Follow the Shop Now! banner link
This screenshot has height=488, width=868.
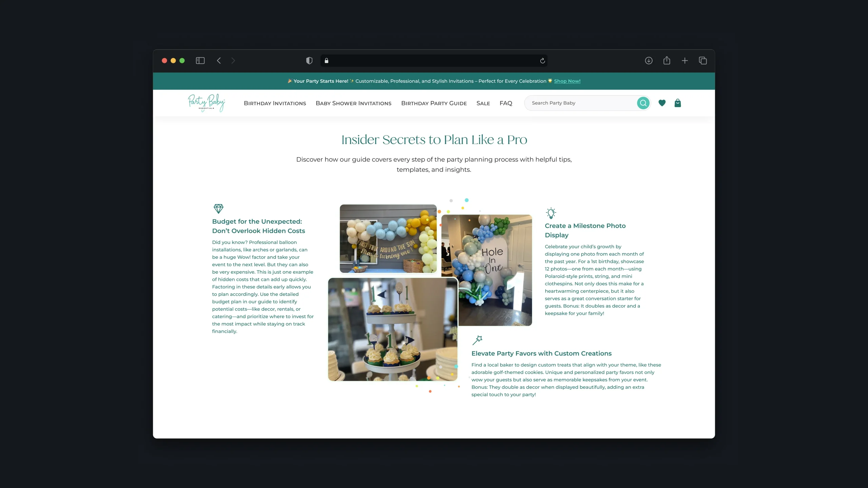[567, 81]
